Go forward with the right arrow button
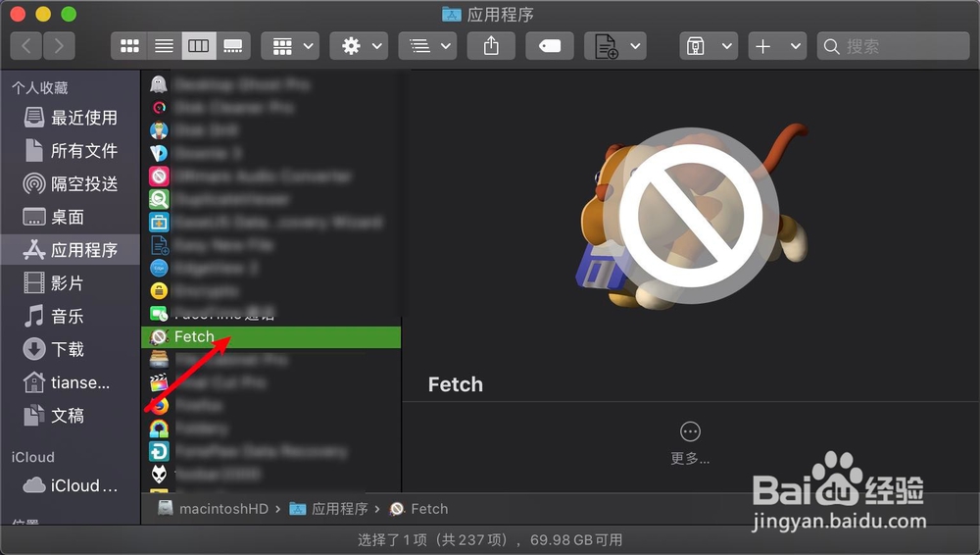This screenshot has height=555, width=980. click(x=59, y=46)
